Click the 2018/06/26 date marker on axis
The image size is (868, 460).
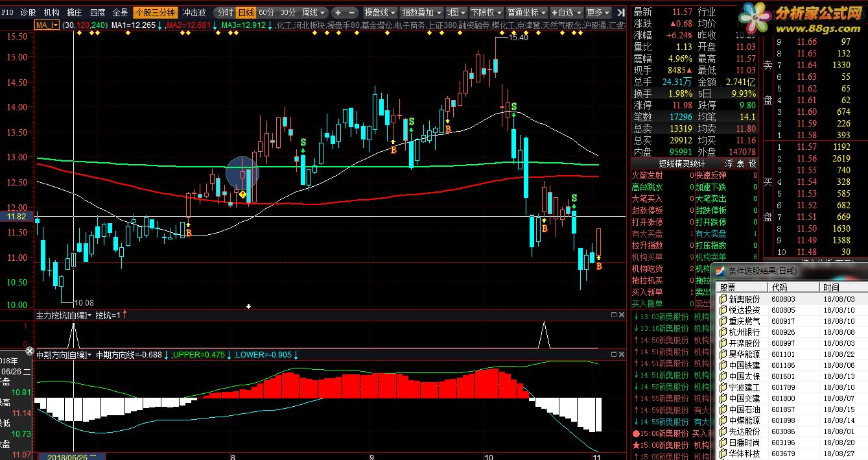(x=71, y=456)
